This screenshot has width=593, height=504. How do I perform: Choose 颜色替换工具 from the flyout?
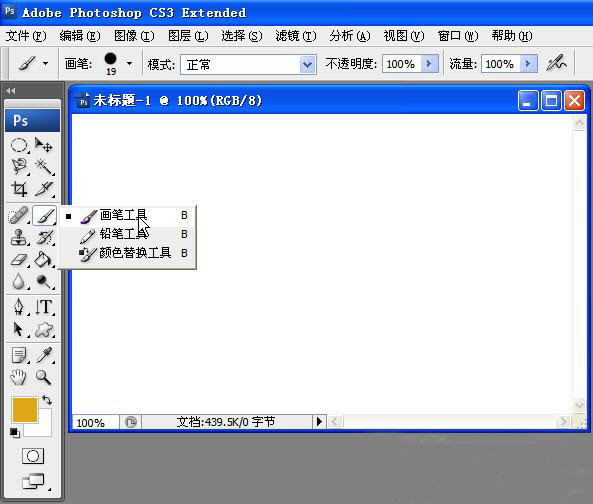[127, 253]
